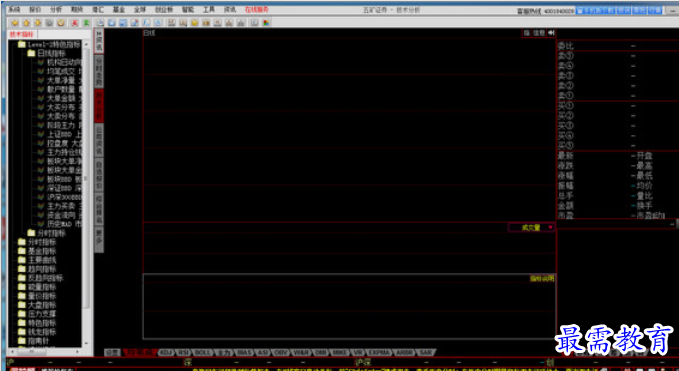Open the 系统 menu
679x371 pixels.
pos(15,10)
